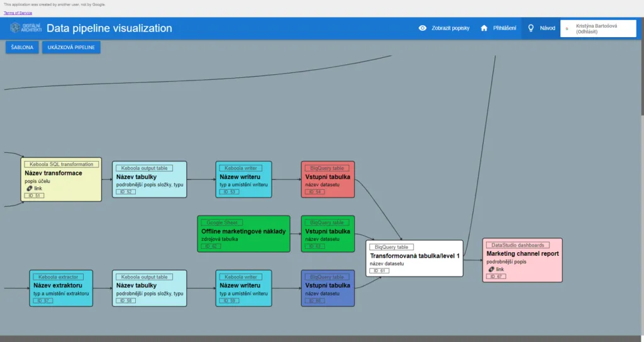Click the ID 67 badge
This screenshot has height=342, width=644.
pyautogui.click(x=496, y=277)
